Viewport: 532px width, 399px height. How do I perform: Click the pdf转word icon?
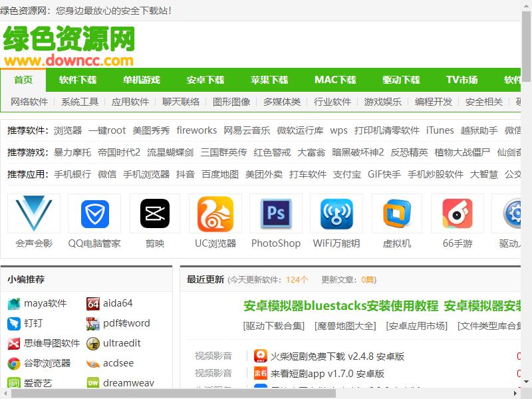point(93,324)
